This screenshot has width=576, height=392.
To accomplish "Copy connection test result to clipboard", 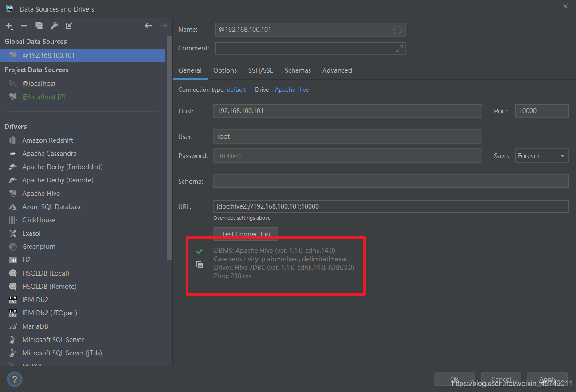I will pos(200,264).
